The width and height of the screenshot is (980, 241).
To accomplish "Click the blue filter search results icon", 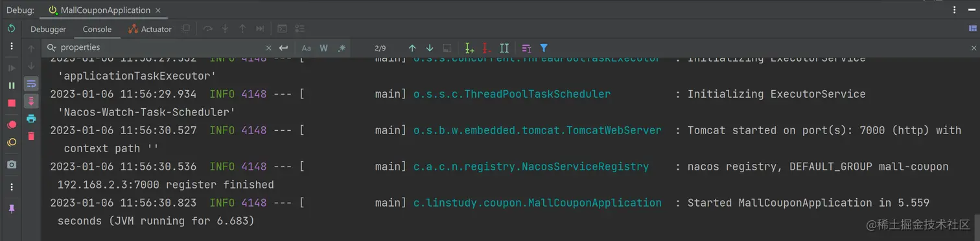I will (544, 48).
